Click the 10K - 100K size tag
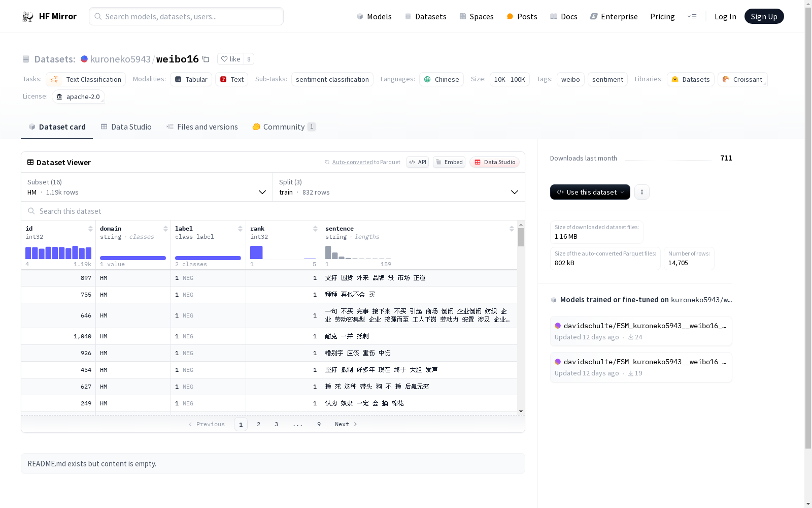 pyautogui.click(x=510, y=79)
